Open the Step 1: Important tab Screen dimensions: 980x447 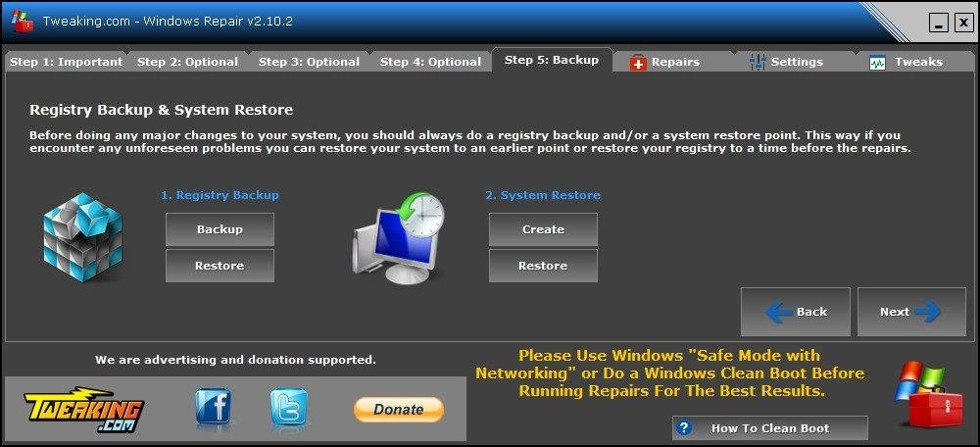(66, 62)
